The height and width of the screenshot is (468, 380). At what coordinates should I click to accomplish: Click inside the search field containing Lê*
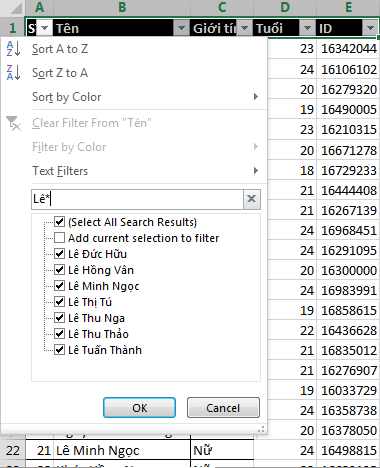click(x=137, y=199)
